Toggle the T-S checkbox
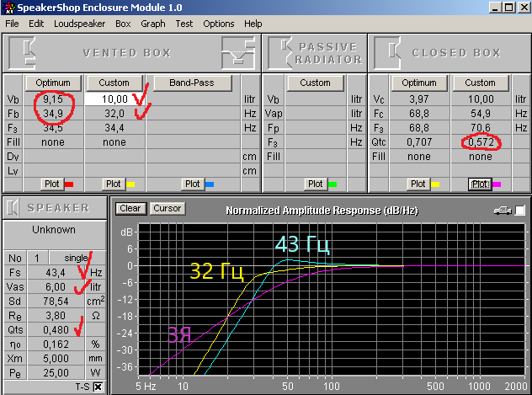The height and width of the screenshot is (395, 532). [98, 387]
